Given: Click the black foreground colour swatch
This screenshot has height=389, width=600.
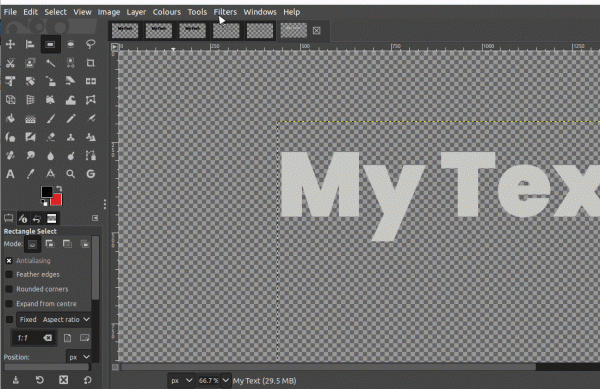Looking at the screenshot, I should [47, 192].
